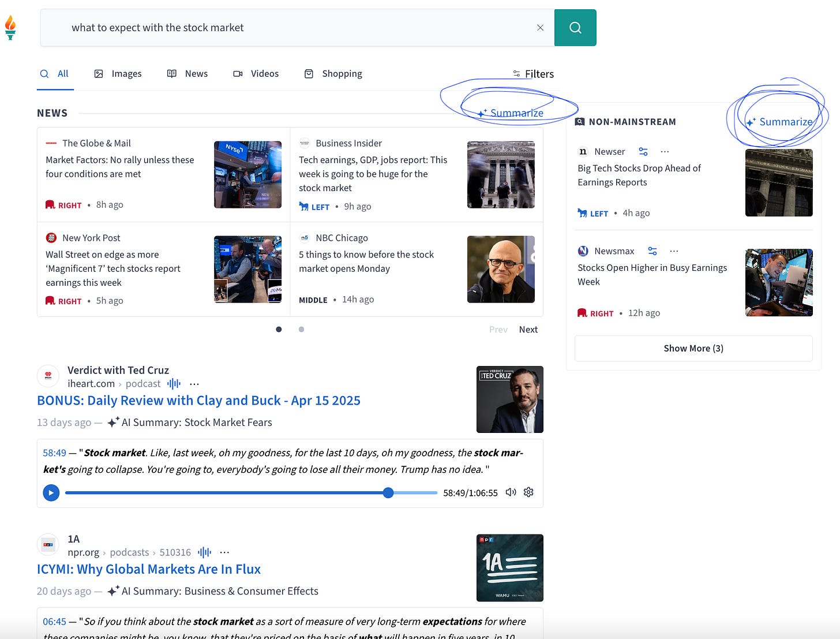Viewport: 840px width, 639px height.
Task: Click into the search query input field
Action: (x=297, y=28)
